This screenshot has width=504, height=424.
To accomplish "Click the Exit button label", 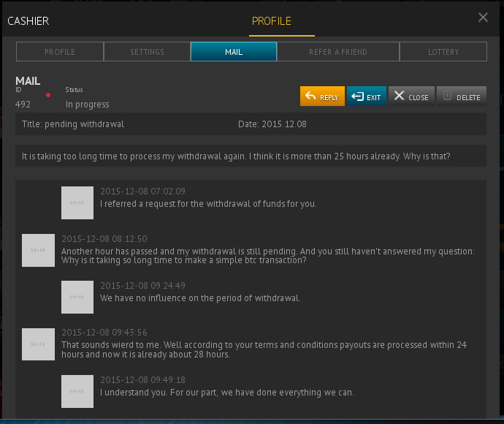I will click(x=373, y=97).
